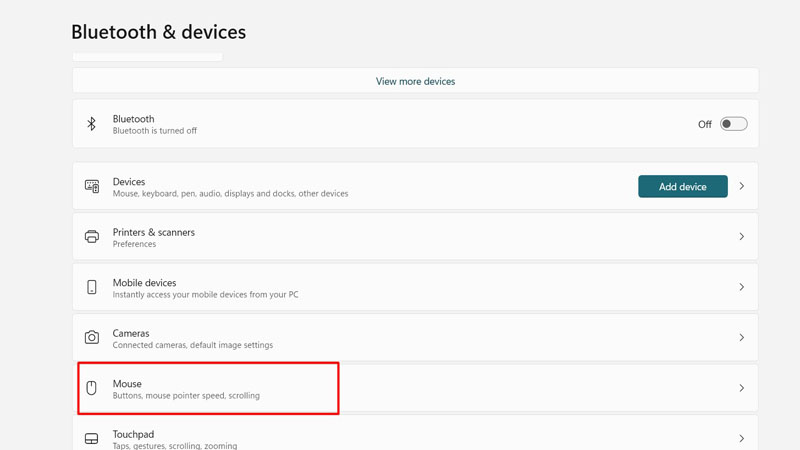Click the Bluetooth symbol icon
This screenshot has height=450, width=800.
[x=91, y=124]
